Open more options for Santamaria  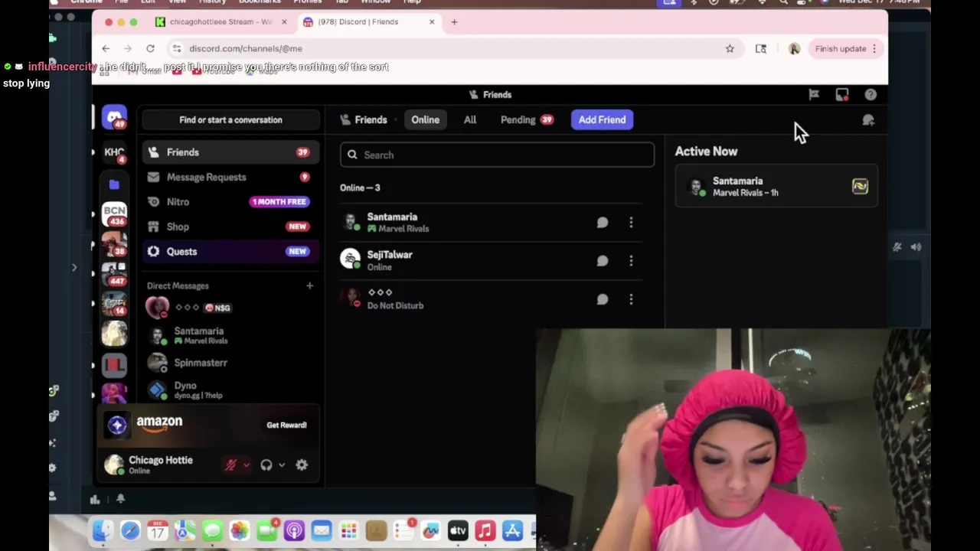pos(631,223)
